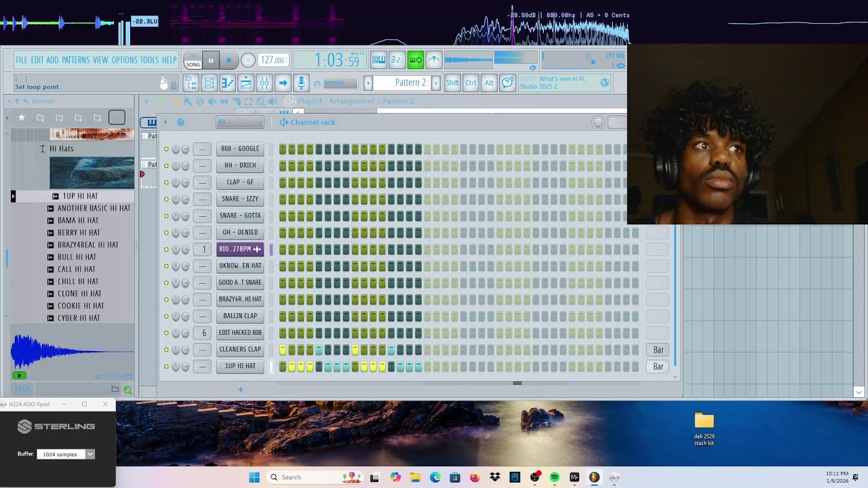Image resolution: width=868 pixels, height=488 pixels.
Task: Switch the Pat/Song mode toggle
Action: (193, 60)
